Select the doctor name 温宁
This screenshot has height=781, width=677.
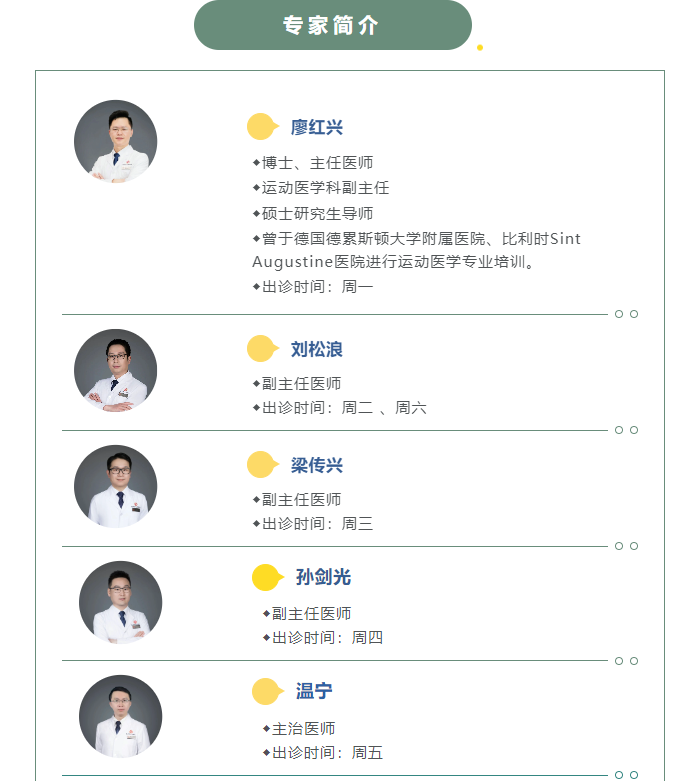pyautogui.click(x=314, y=691)
